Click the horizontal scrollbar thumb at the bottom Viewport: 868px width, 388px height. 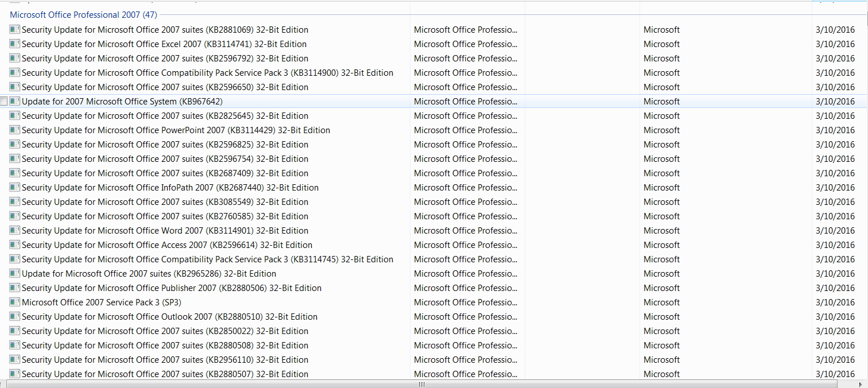coord(422,385)
